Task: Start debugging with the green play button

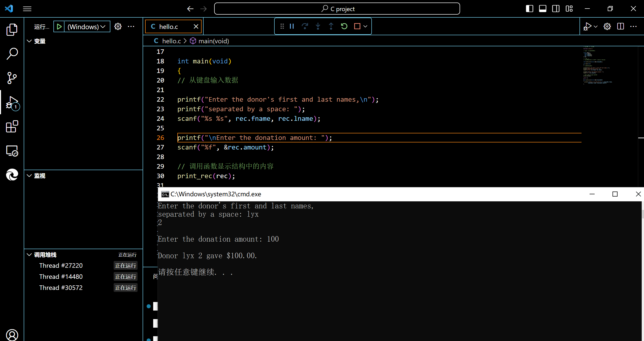Action: coord(59,26)
